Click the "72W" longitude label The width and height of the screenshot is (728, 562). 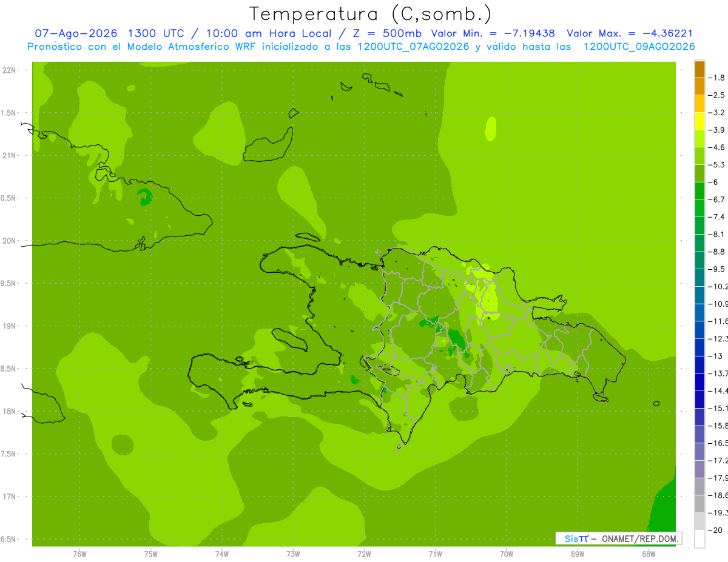pyautogui.click(x=364, y=554)
